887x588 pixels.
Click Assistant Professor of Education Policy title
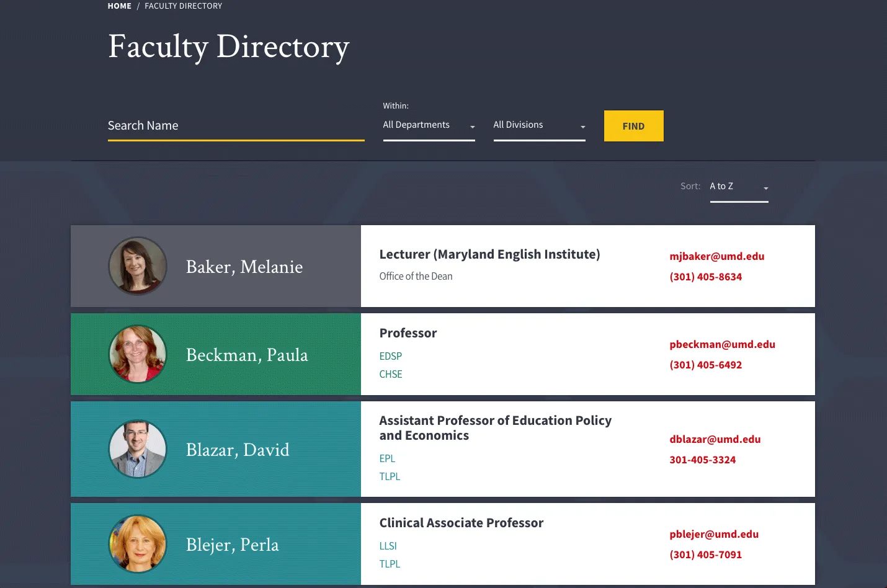click(x=495, y=428)
